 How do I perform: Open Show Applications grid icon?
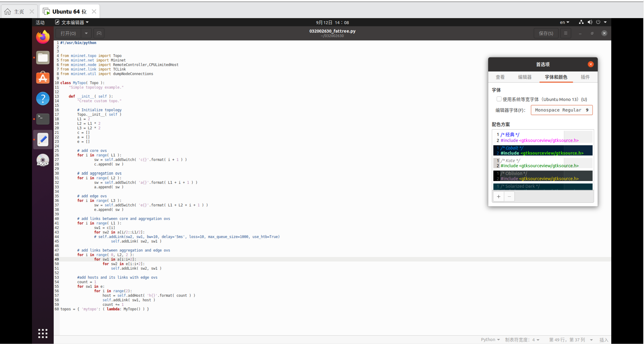43,333
